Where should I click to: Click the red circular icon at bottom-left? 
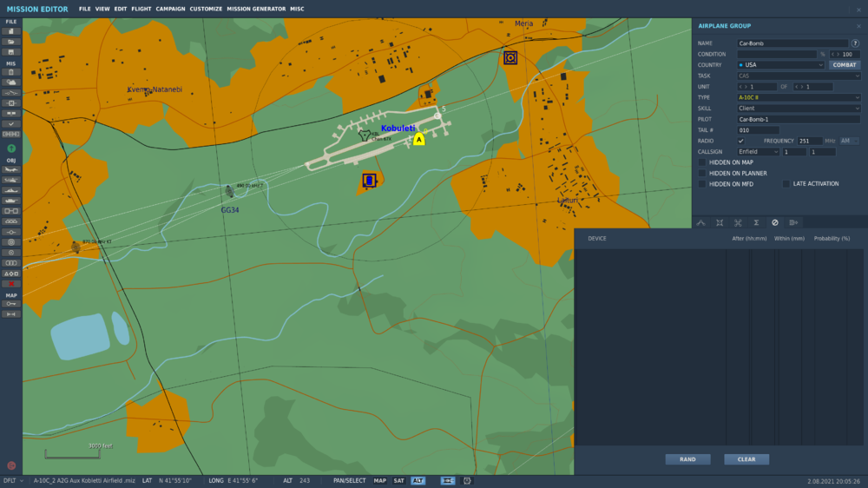11,465
